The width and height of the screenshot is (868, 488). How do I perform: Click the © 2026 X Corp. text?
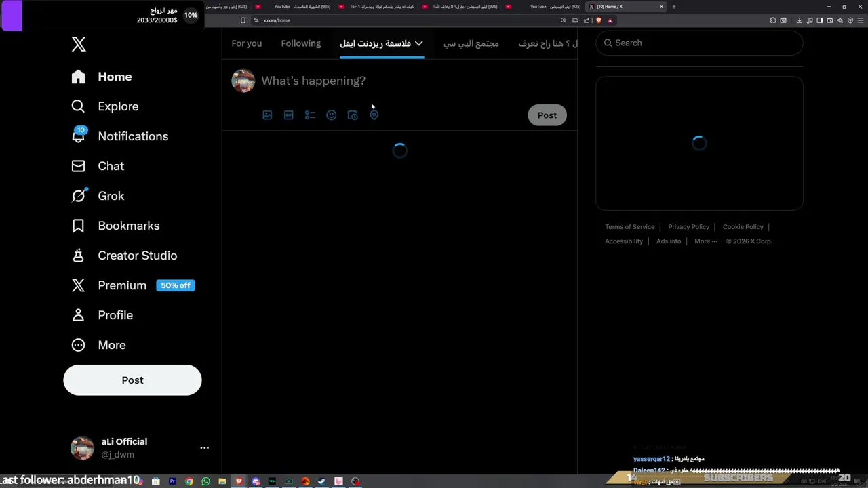click(x=749, y=241)
